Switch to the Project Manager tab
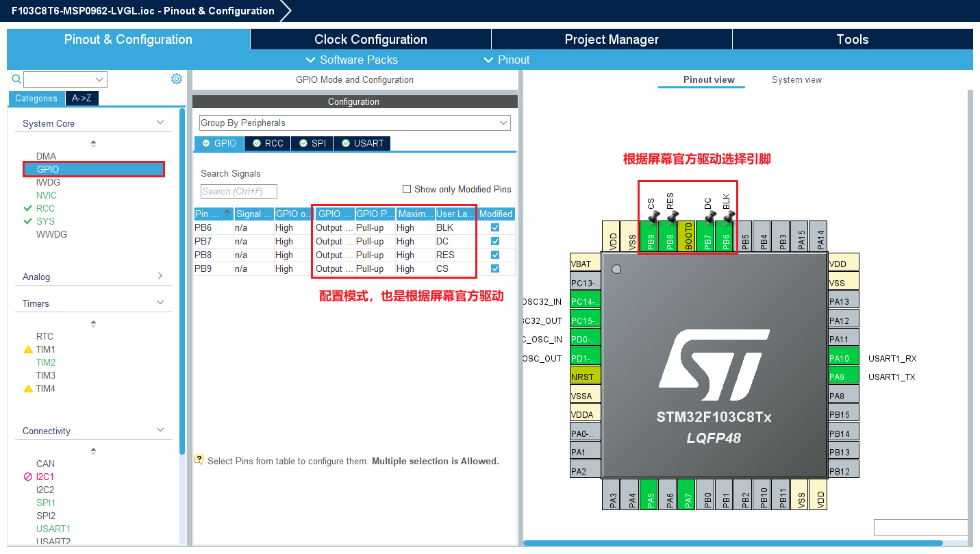The width and height of the screenshot is (980, 554). pyautogui.click(x=612, y=39)
